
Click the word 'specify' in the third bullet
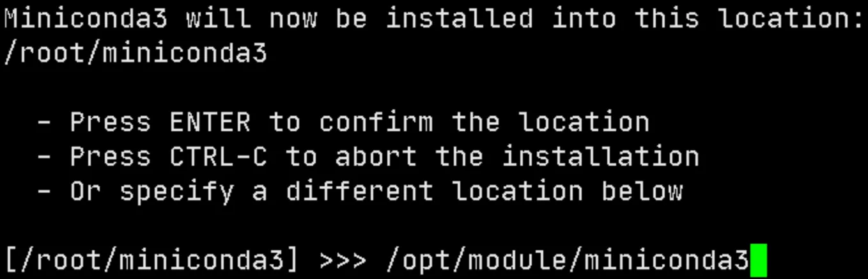pyautogui.click(x=177, y=192)
